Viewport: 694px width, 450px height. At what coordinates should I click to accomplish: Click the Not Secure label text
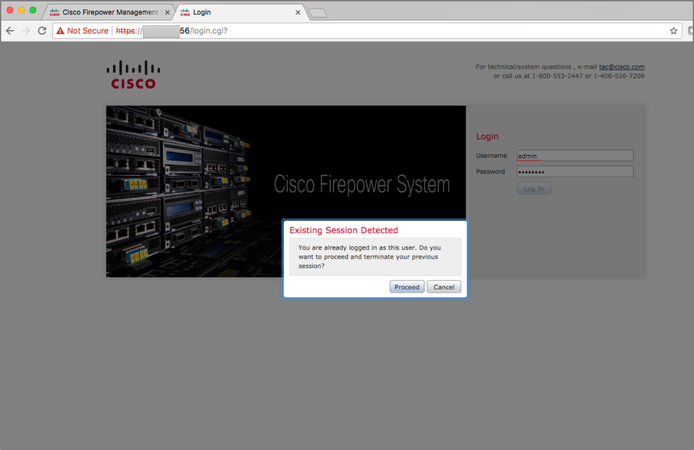pyautogui.click(x=88, y=31)
